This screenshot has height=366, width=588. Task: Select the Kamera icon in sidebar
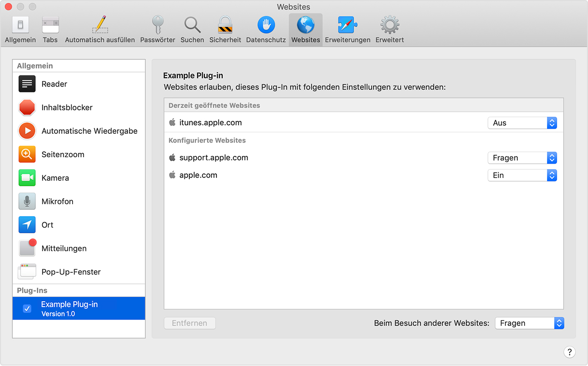point(27,177)
